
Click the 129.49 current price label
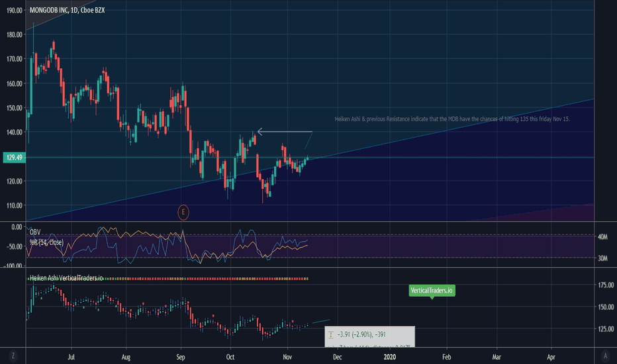[x=15, y=158]
